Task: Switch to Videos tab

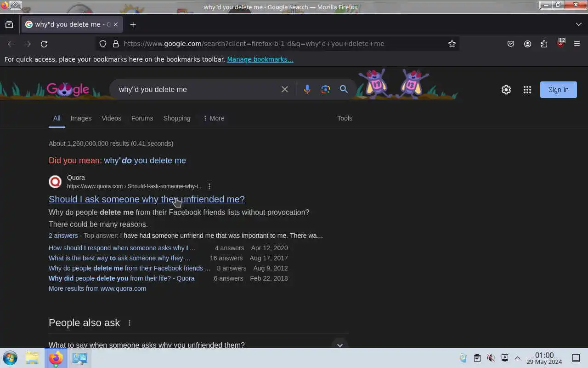Action: [112, 118]
